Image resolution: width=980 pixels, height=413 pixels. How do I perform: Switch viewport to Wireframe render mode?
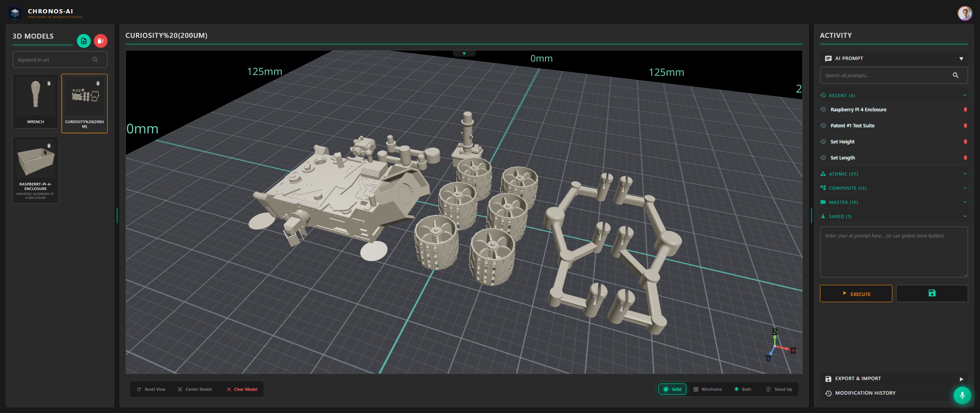click(707, 389)
